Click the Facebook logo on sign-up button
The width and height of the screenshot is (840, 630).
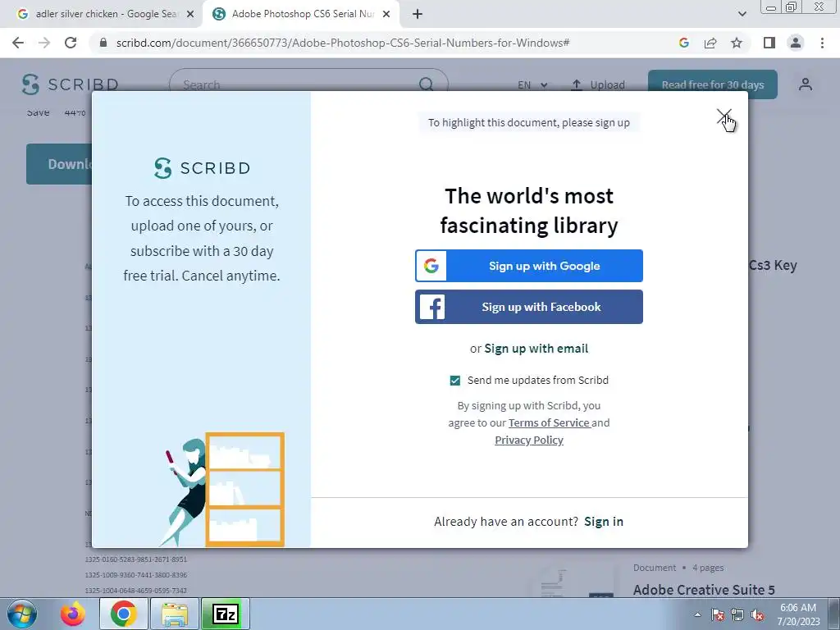point(431,307)
